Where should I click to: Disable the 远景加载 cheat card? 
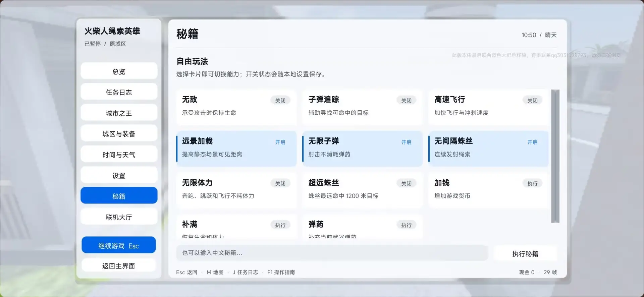pos(236,149)
